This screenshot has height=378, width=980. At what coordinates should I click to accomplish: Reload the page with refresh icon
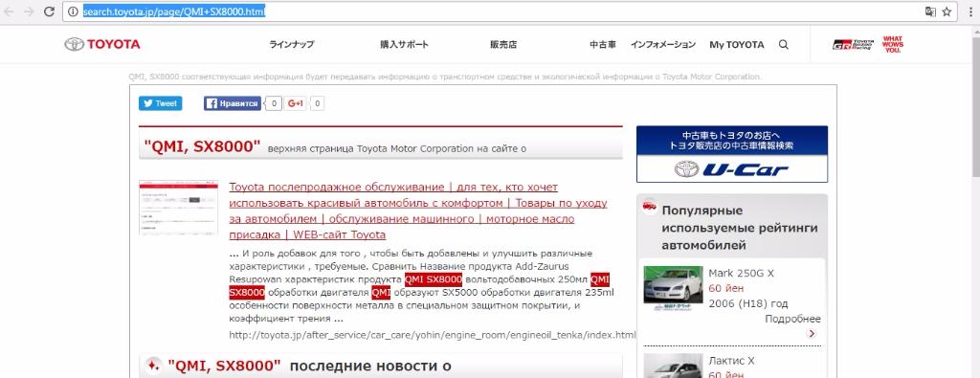(49, 11)
